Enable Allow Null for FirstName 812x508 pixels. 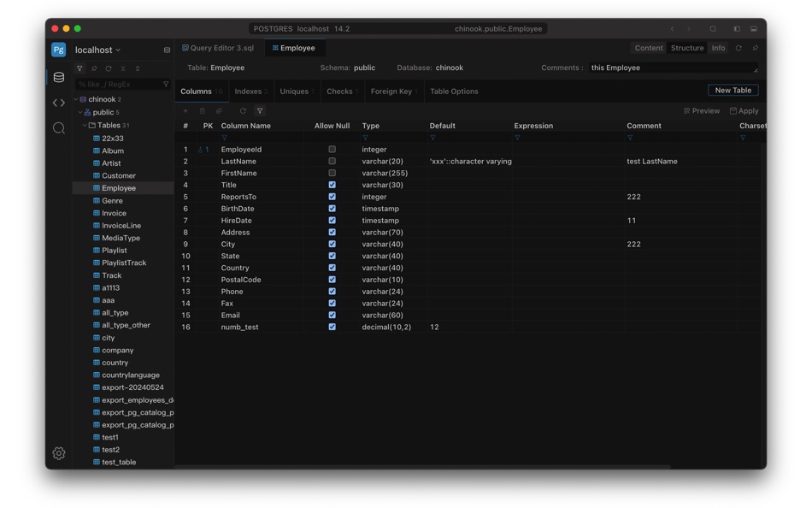click(332, 173)
